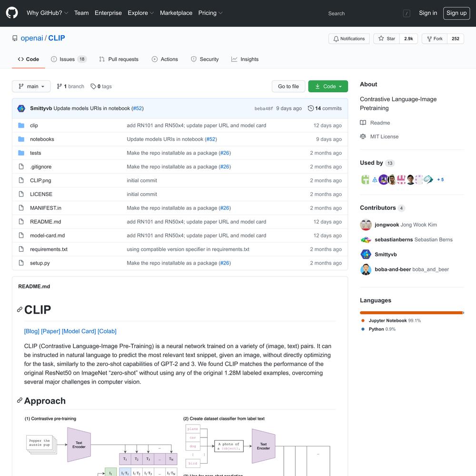
Task: Click the repository book icon beside openai
Action: click(x=15, y=38)
